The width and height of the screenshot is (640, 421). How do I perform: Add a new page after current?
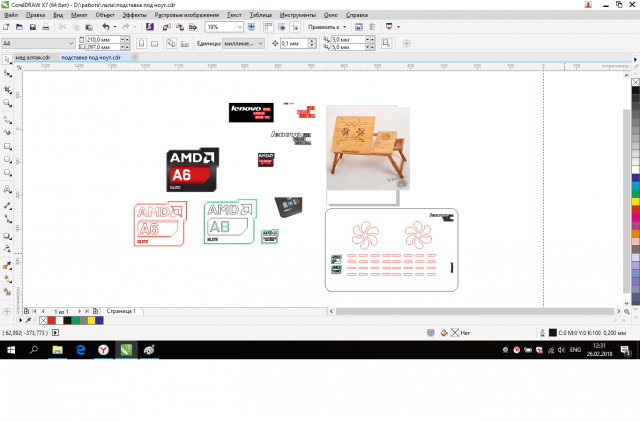95,311
